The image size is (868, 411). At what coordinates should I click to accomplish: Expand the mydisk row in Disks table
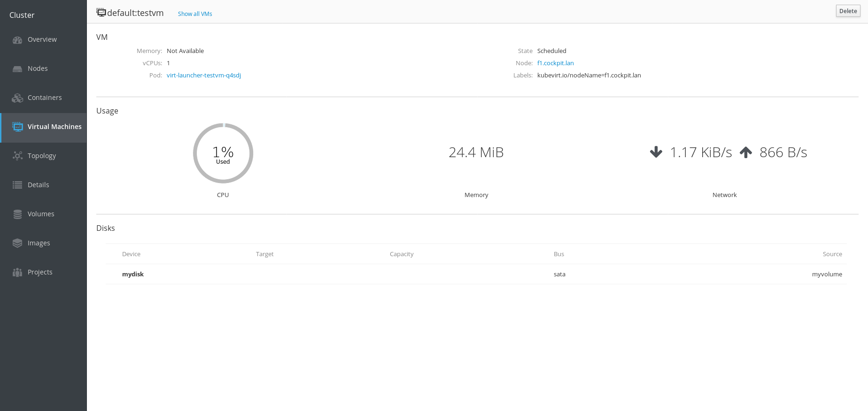click(x=133, y=274)
